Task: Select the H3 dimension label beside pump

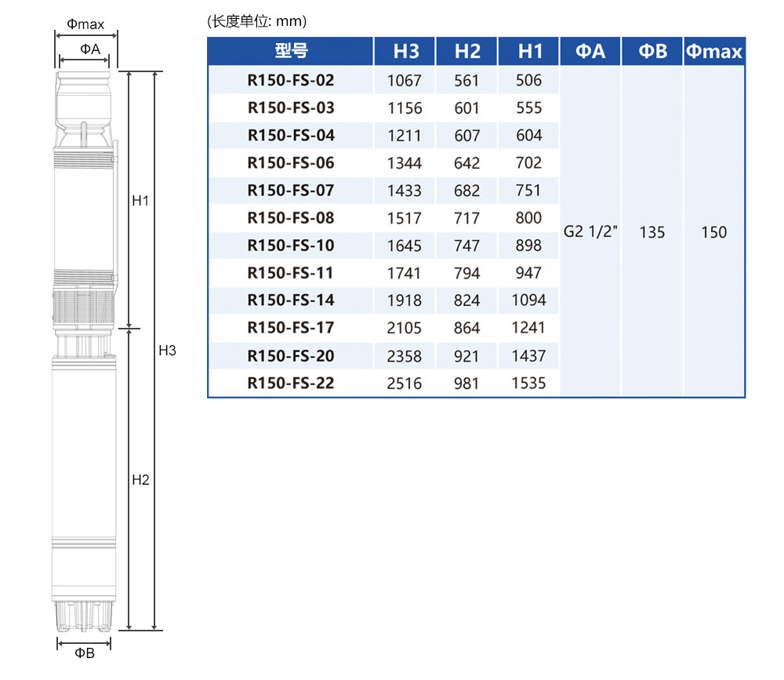Action: coord(167,351)
